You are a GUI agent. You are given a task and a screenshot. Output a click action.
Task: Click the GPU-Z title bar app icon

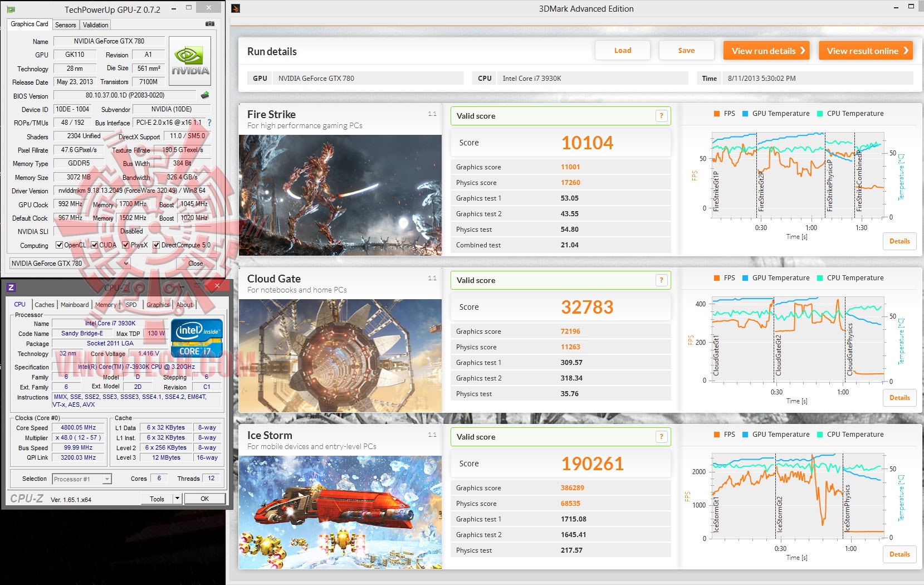click(11, 9)
